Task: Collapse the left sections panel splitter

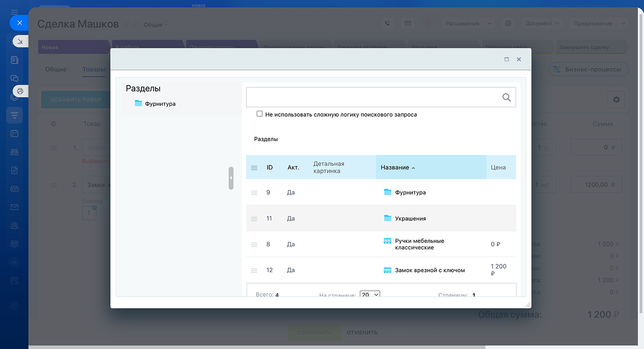Action: (x=231, y=178)
